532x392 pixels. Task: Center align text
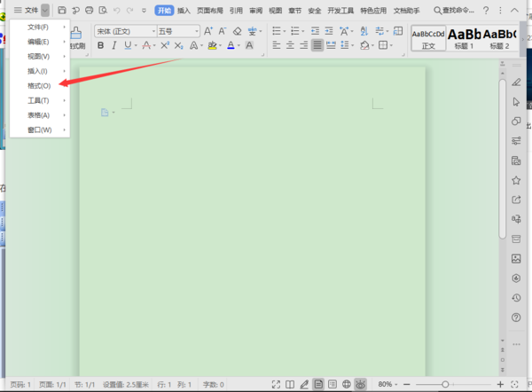tap(290, 45)
